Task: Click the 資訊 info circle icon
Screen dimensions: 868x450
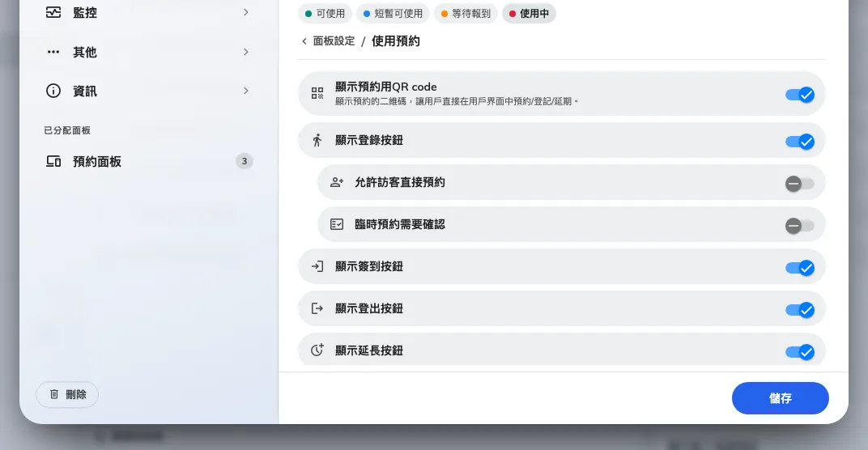Action: pyautogui.click(x=53, y=91)
